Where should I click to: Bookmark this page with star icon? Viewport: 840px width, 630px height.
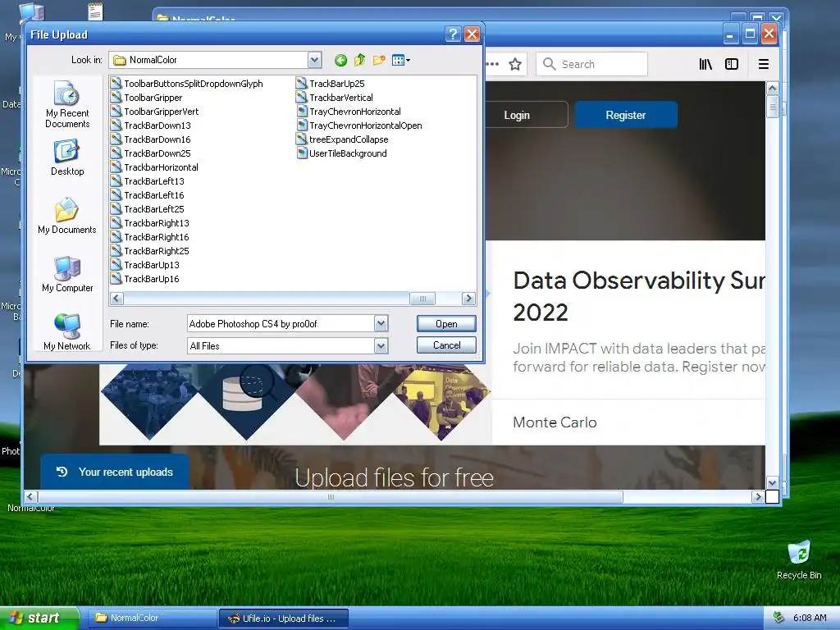click(515, 64)
